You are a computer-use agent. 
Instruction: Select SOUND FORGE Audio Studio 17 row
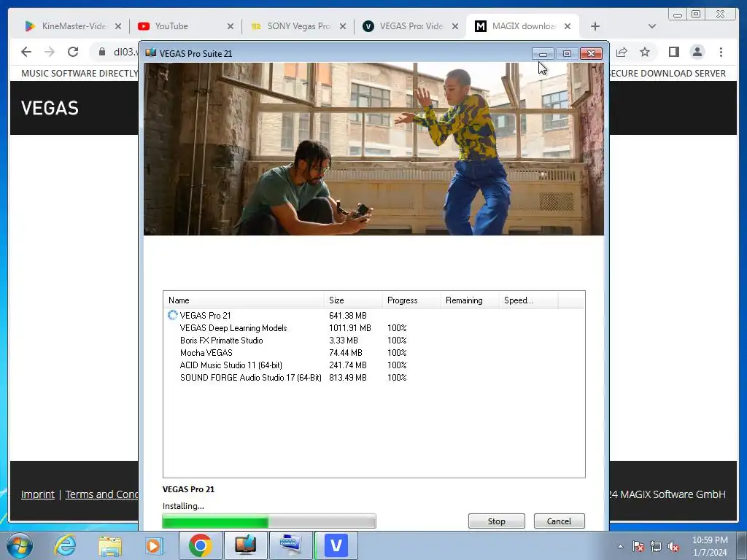tap(374, 377)
